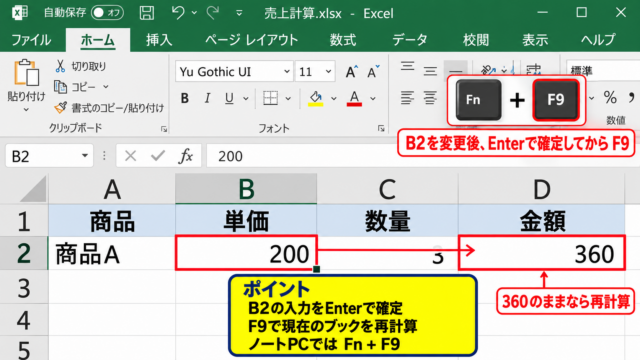The width and height of the screenshot is (640, 360).
Task: Select row 2 header
Action: [24, 253]
